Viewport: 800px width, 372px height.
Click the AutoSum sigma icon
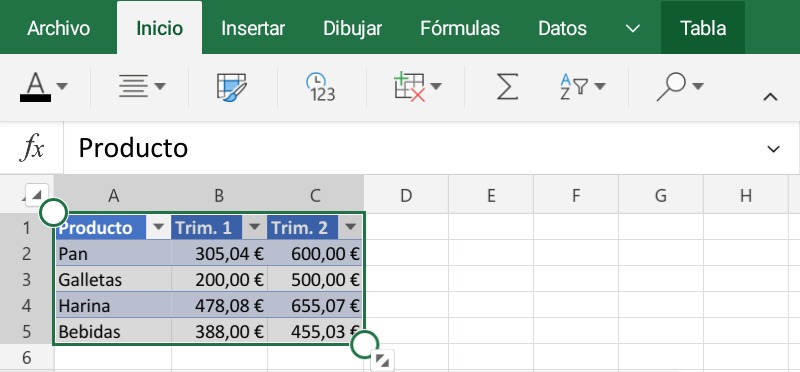pyautogui.click(x=507, y=86)
